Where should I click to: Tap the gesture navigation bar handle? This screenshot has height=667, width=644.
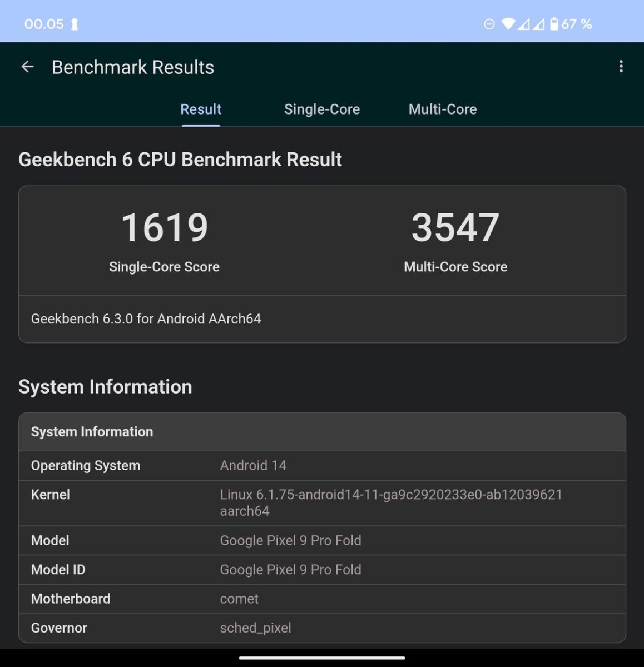[x=322, y=658]
